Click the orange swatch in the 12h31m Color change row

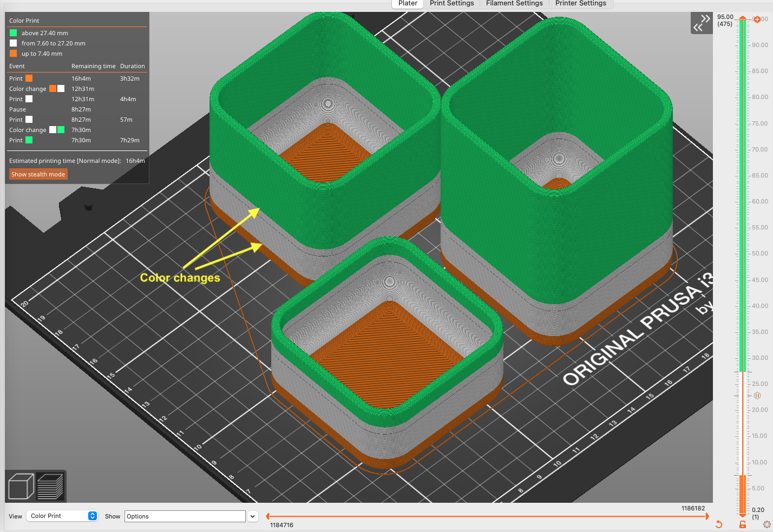point(53,88)
